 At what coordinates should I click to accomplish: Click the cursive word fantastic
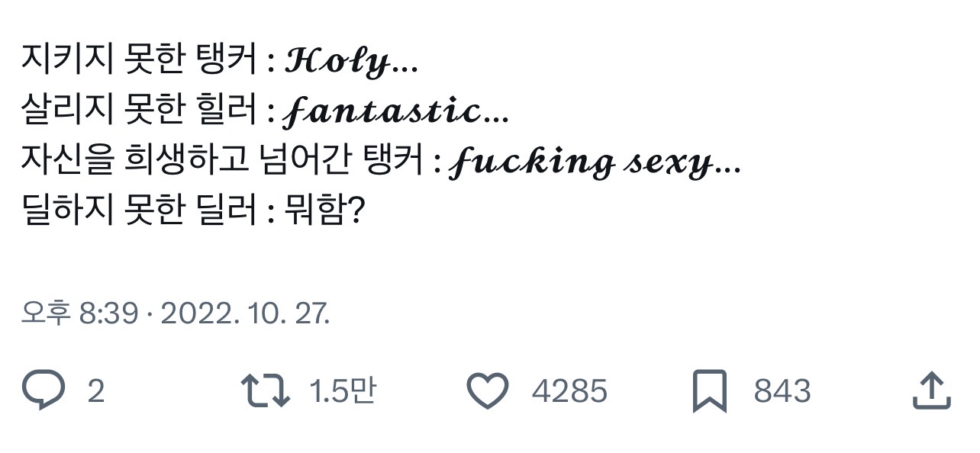[x=382, y=114]
